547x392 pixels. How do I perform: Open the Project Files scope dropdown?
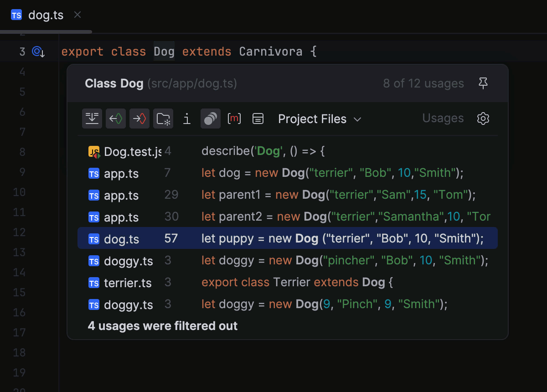312,119
